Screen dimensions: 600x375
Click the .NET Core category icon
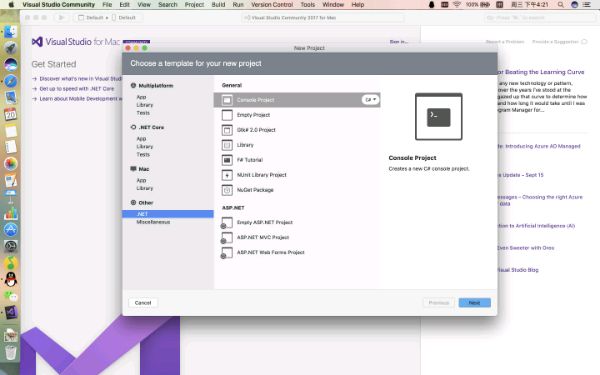pos(133,127)
